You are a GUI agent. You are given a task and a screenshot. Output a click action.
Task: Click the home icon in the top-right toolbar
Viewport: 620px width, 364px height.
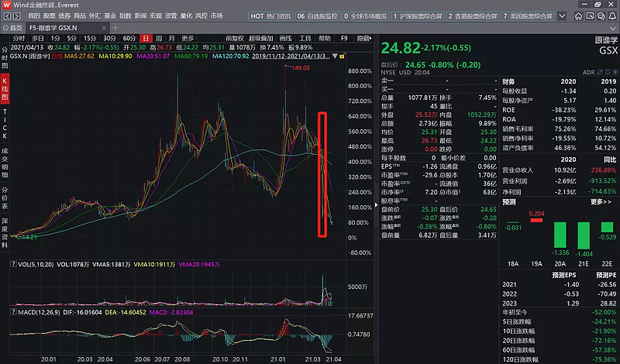coord(578,16)
